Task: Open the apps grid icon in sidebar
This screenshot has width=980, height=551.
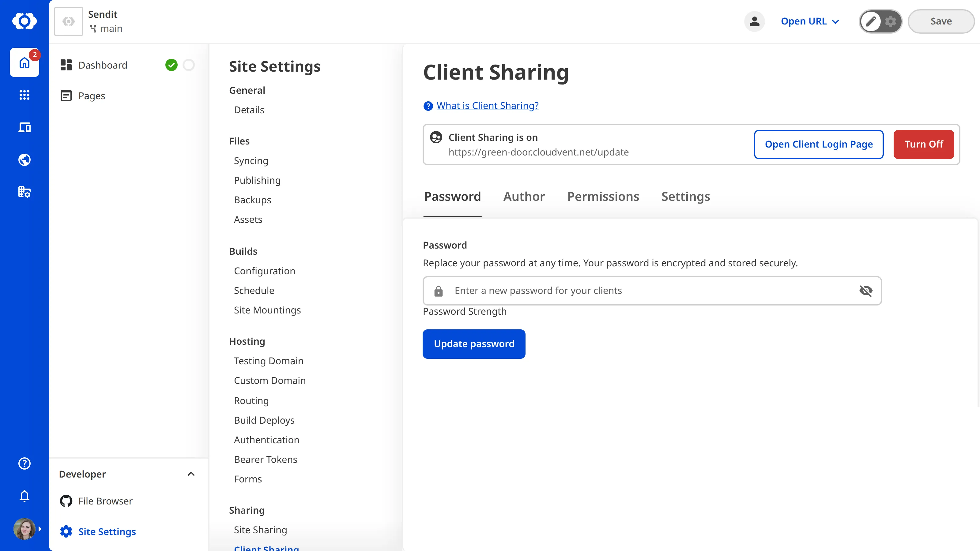Action: tap(24, 95)
